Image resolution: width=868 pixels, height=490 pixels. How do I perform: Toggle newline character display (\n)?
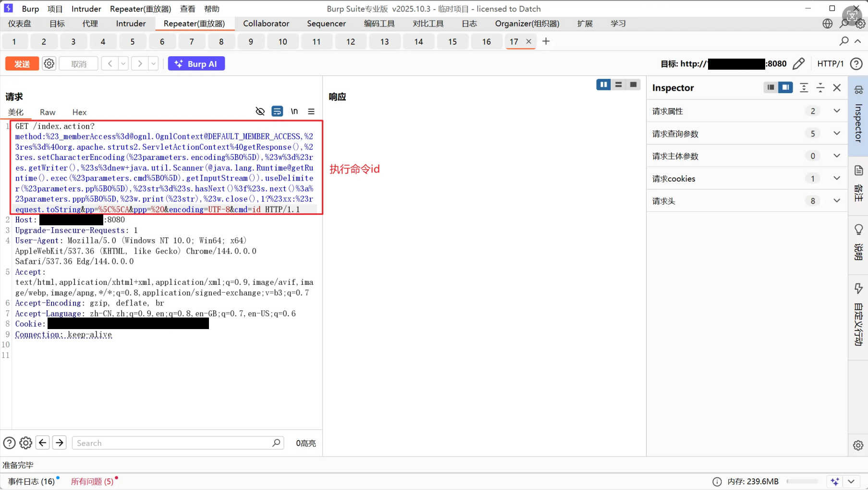click(294, 111)
